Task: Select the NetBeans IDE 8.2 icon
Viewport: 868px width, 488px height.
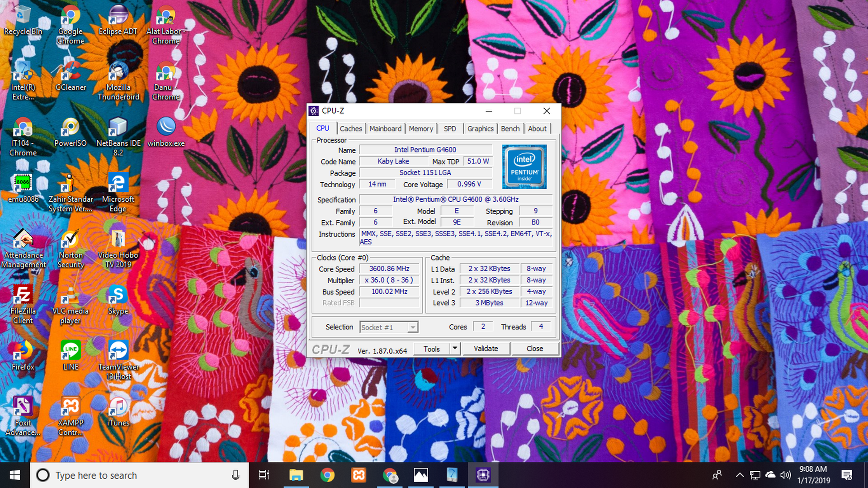Action: [x=118, y=137]
